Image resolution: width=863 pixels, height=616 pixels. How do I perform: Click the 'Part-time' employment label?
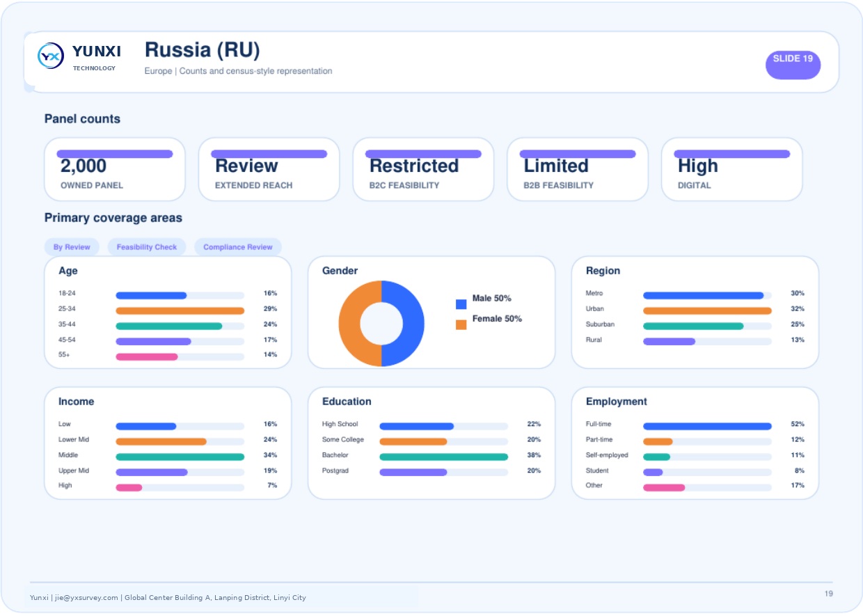599,440
